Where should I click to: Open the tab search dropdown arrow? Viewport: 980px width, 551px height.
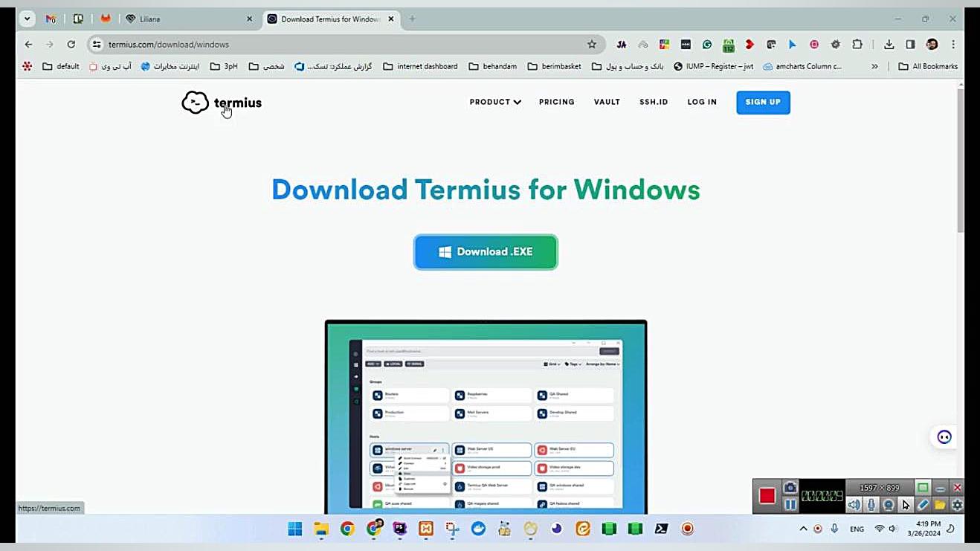point(28,19)
